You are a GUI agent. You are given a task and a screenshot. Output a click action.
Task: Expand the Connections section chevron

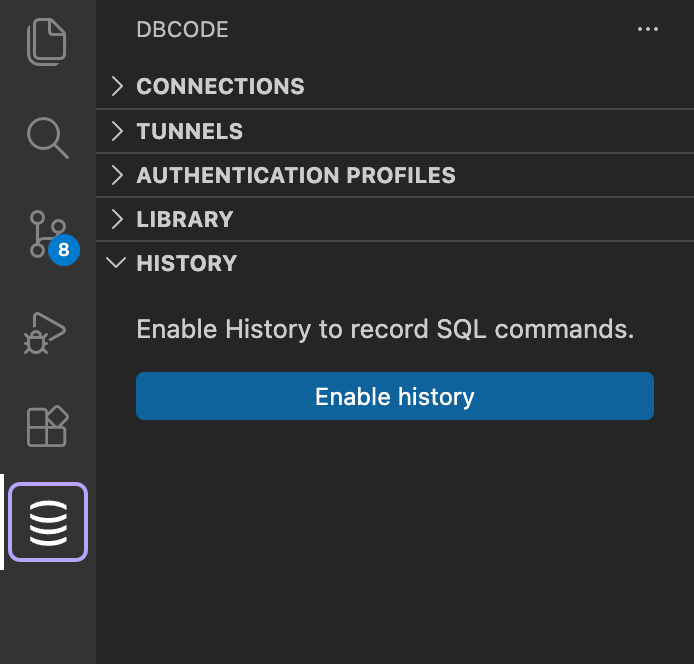click(117, 86)
